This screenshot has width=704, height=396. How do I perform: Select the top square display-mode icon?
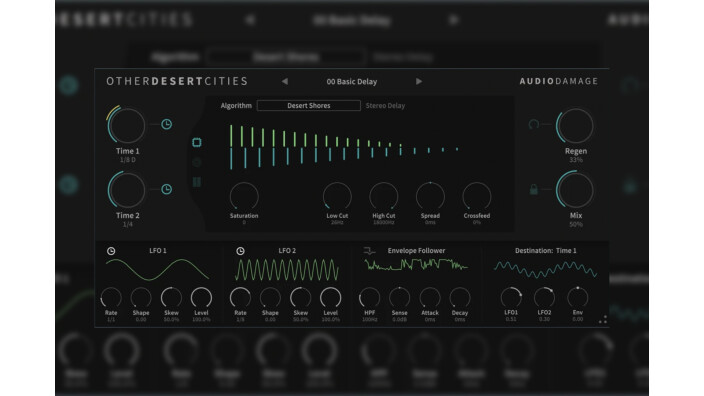(x=197, y=142)
